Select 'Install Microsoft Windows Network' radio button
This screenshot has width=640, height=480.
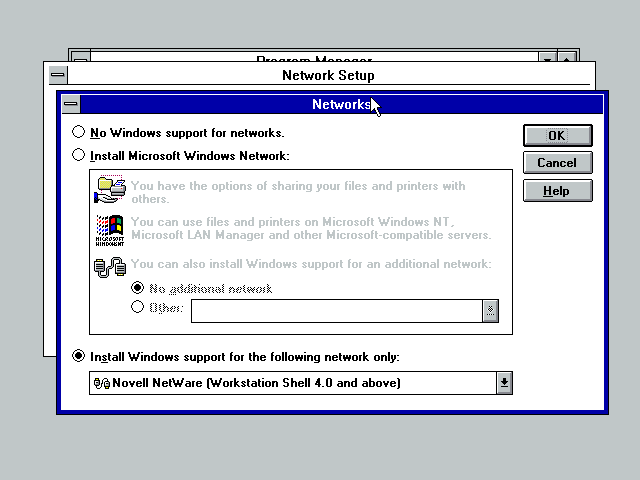78,155
